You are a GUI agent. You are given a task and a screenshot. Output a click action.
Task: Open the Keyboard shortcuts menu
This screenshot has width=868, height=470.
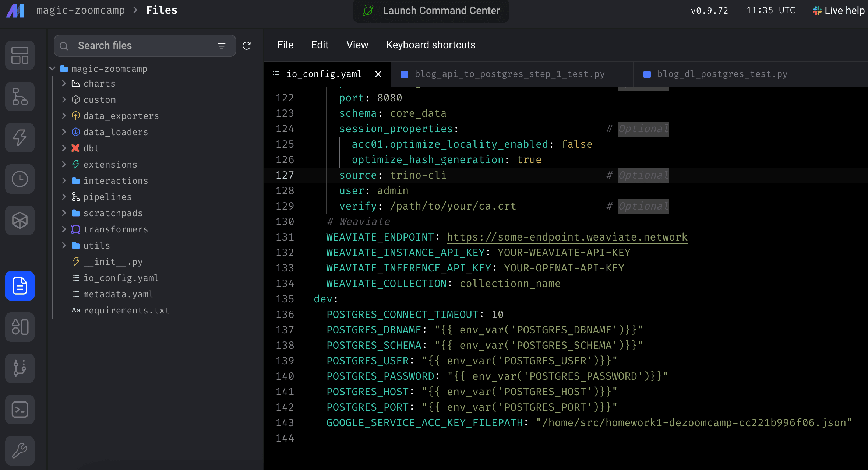431,45
